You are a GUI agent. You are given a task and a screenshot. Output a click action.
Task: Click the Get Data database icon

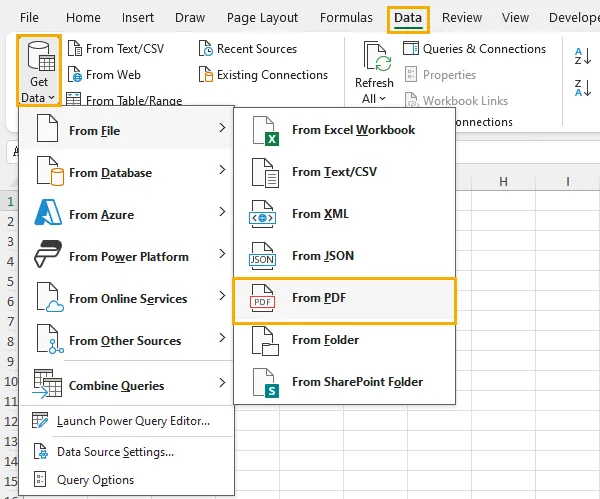41,57
